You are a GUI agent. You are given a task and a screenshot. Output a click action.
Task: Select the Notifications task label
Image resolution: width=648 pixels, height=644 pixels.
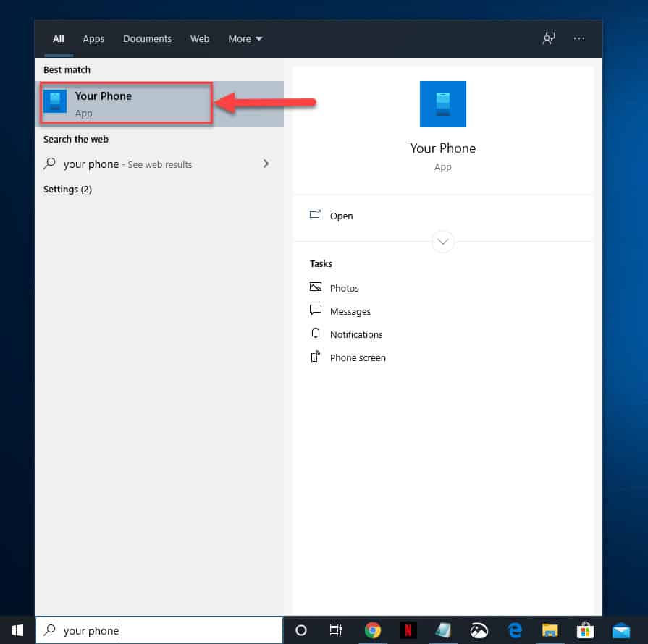coord(356,334)
